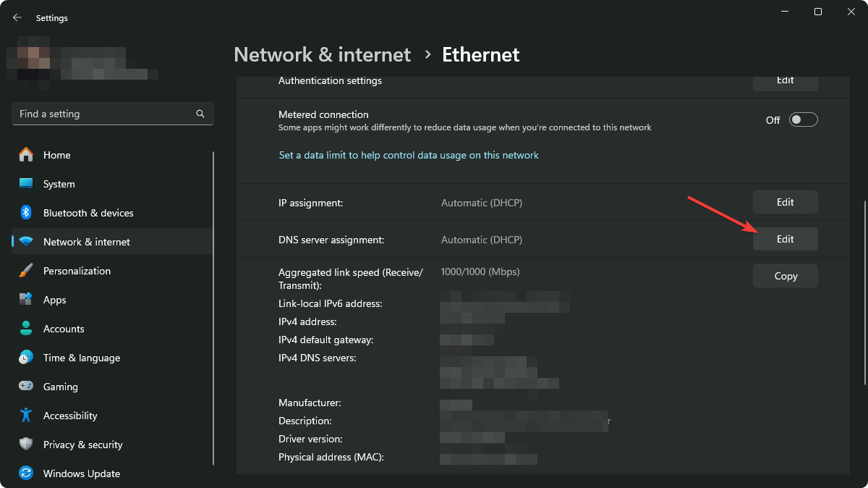Go back with the arrow button
The height and width of the screenshot is (488, 868).
pyautogui.click(x=17, y=17)
